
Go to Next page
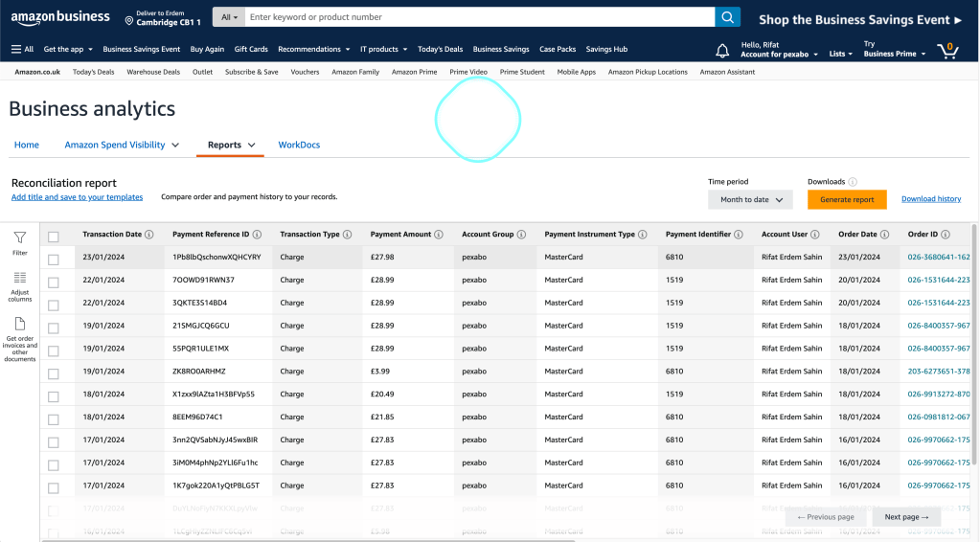906,517
